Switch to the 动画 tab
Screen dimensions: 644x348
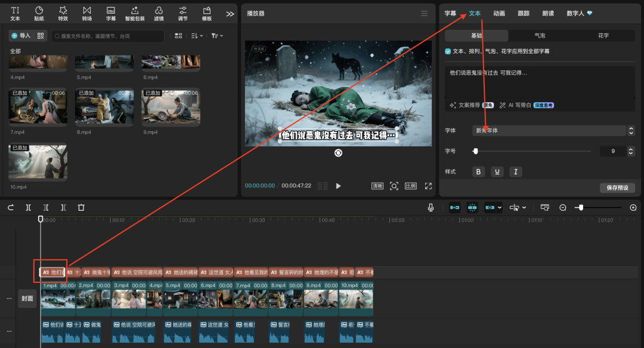499,13
